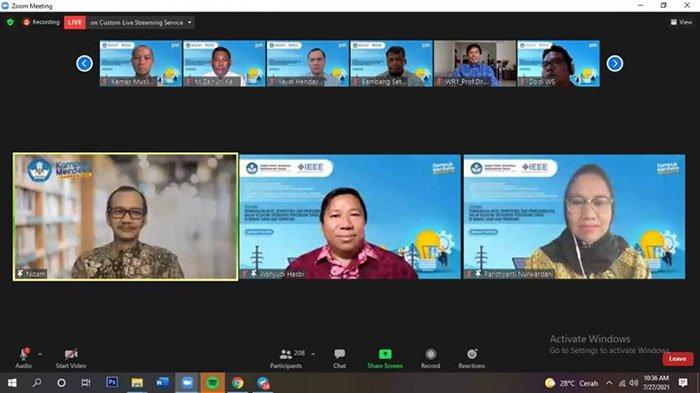700x393 pixels.
Task: Expand the Participants options arrow
Action: point(313,355)
